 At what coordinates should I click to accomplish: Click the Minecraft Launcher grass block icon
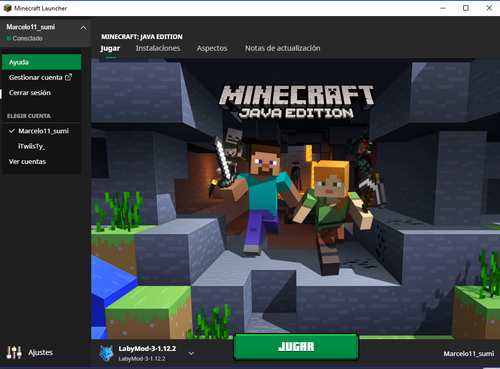[x=7, y=8]
